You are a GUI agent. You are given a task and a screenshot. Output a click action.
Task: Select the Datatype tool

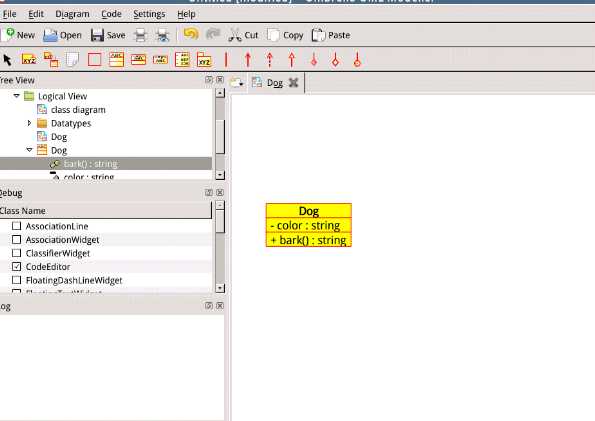click(160, 60)
